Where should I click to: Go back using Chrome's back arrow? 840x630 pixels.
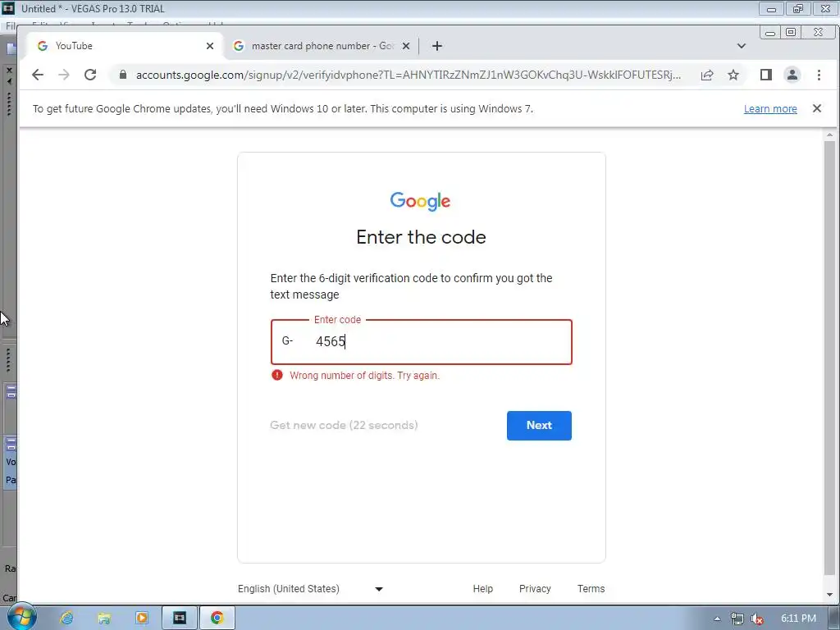click(38, 75)
